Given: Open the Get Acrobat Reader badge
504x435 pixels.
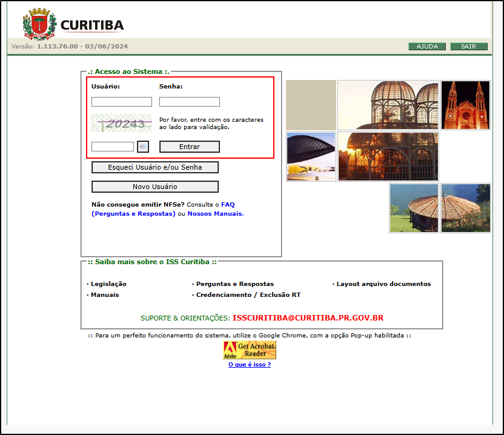Looking at the screenshot, I should (250, 350).
